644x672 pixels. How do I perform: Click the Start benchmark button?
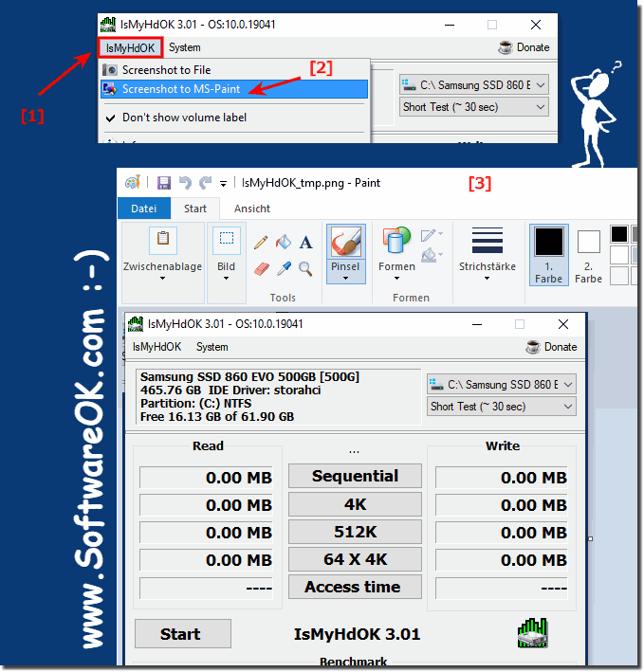pyautogui.click(x=183, y=634)
